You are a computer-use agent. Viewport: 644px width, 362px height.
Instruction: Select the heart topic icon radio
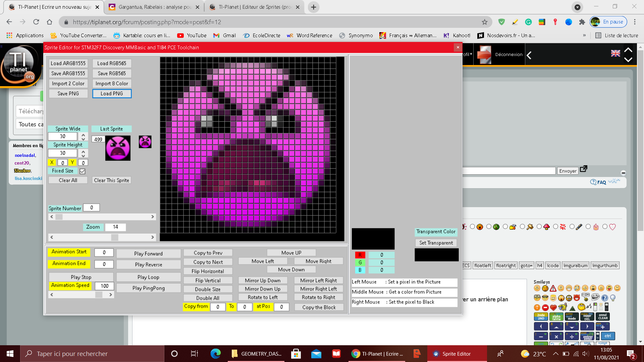tap(605, 227)
